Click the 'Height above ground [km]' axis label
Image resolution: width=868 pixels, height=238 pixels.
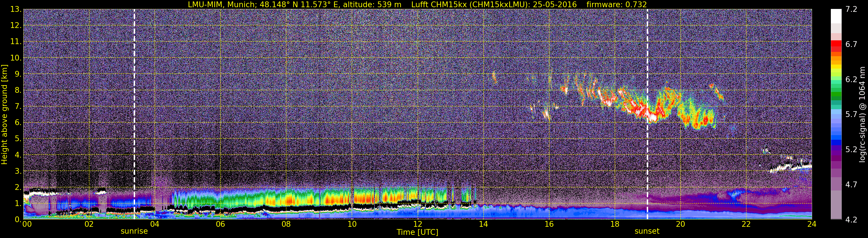click(x=4, y=114)
